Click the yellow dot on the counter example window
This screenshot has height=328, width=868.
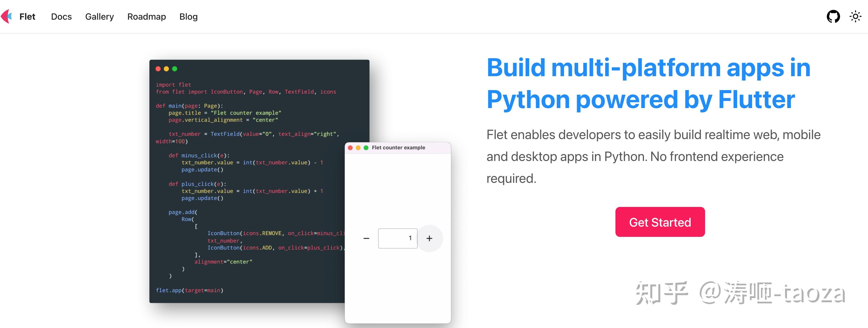358,147
